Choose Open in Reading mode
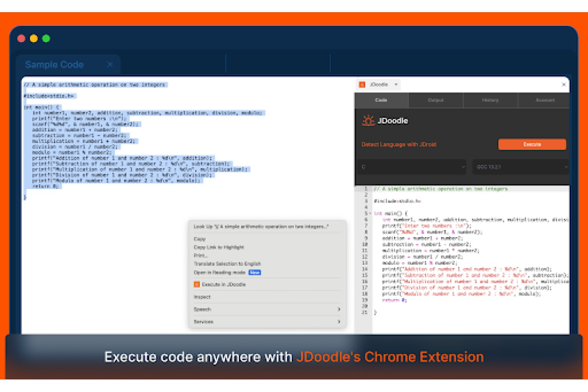This screenshot has width=588, height=392. pyautogui.click(x=267, y=272)
